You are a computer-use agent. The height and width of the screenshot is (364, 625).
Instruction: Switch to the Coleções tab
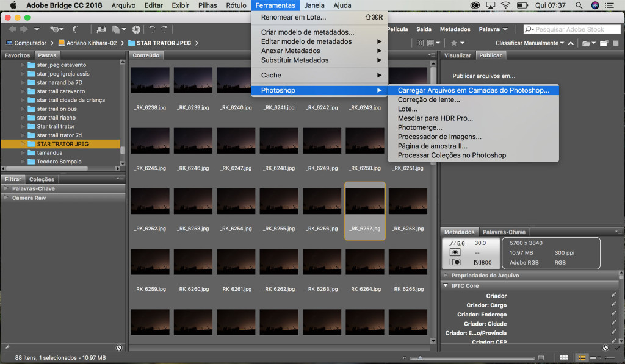tap(42, 179)
